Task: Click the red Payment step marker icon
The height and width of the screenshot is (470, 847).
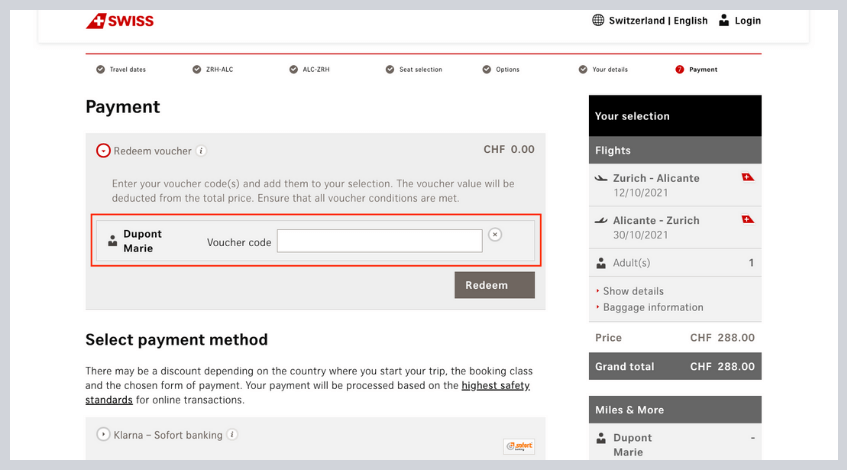Action: [680, 69]
